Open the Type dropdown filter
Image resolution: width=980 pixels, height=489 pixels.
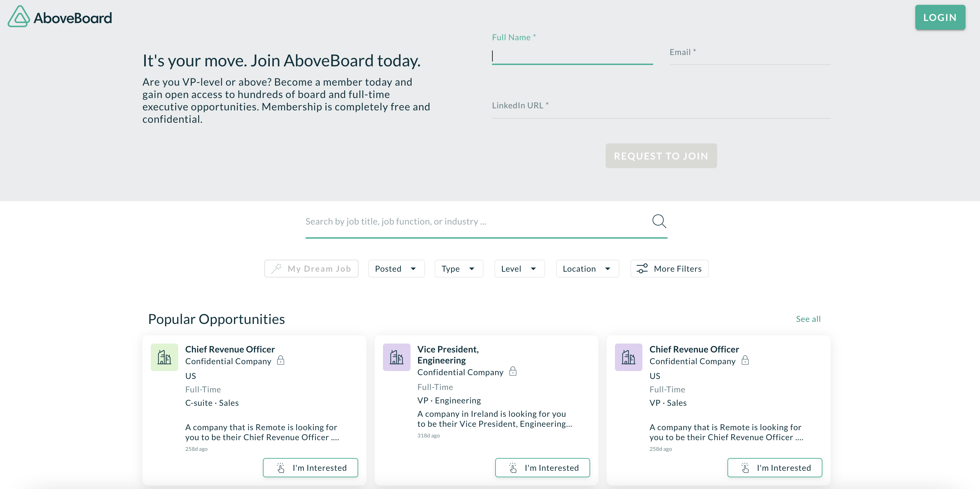click(x=458, y=269)
